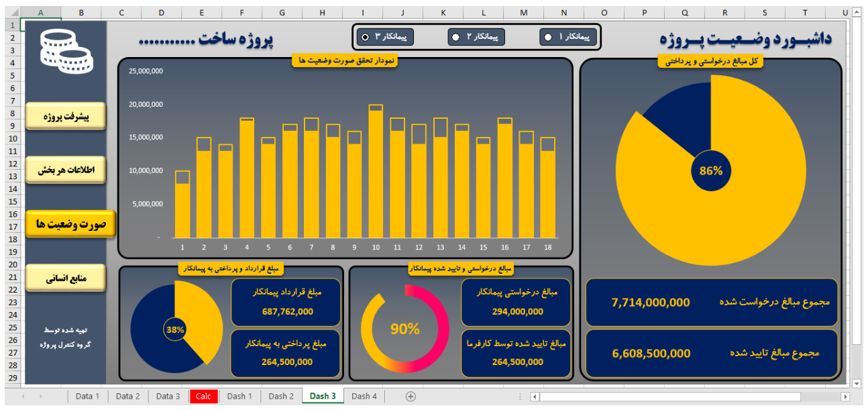Click the column A header
This screenshot has width=868, height=410.
pyautogui.click(x=40, y=13)
